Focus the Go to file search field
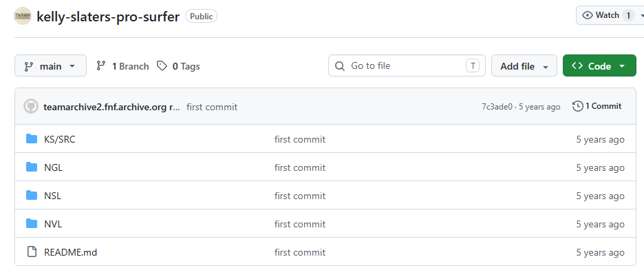Image resolution: width=644 pixels, height=277 pixels. pos(407,66)
